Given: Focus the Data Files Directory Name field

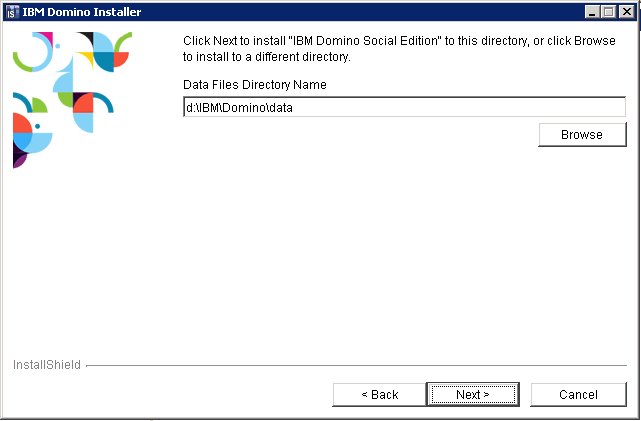Looking at the screenshot, I should point(404,107).
